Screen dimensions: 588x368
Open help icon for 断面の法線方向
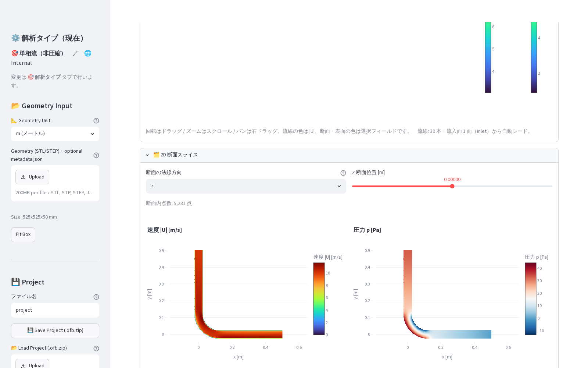click(343, 173)
